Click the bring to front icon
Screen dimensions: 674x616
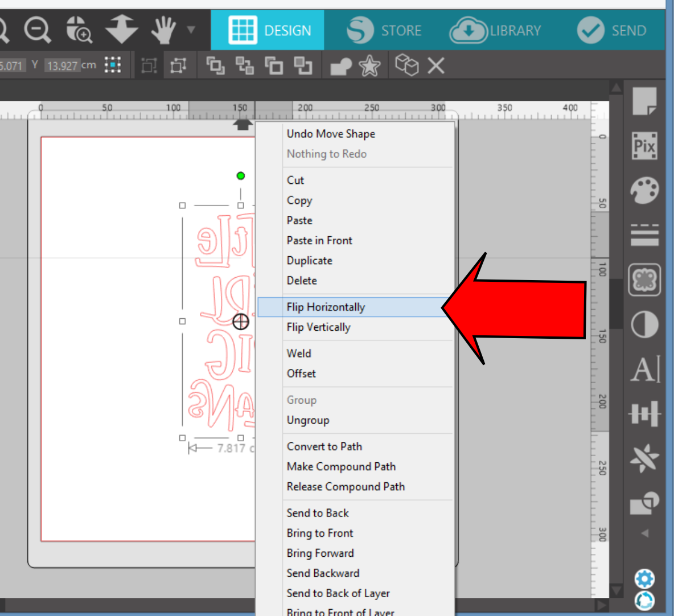click(x=215, y=66)
